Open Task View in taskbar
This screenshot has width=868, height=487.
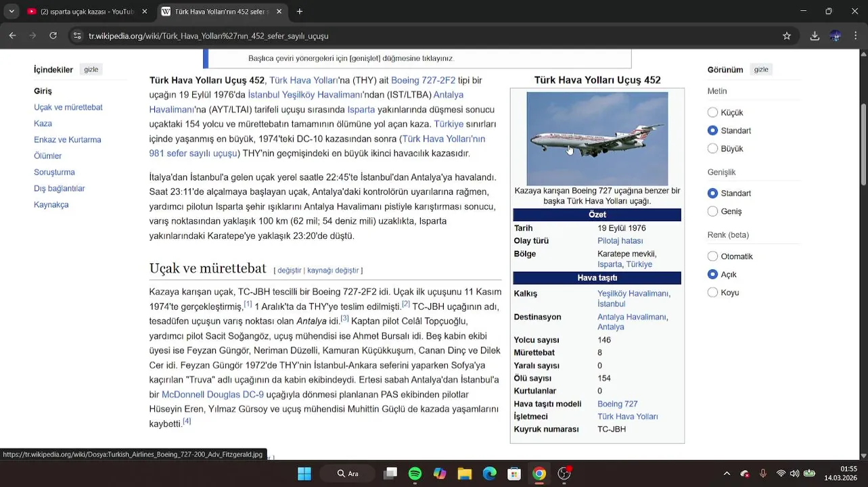390,473
